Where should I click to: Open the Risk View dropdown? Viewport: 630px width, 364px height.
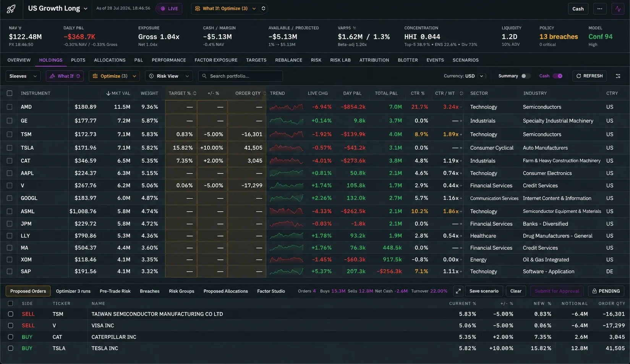[169, 76]
